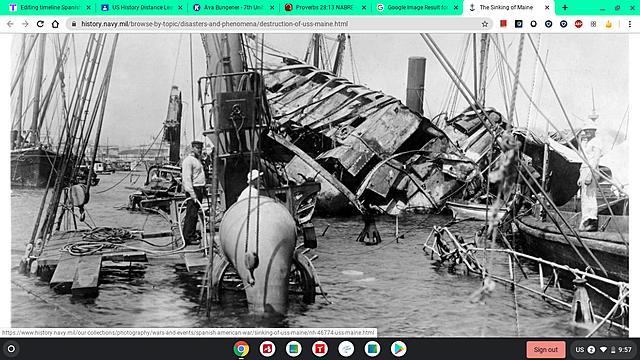
Task: Open the red T app on the shelf
Action: [320, 349]
